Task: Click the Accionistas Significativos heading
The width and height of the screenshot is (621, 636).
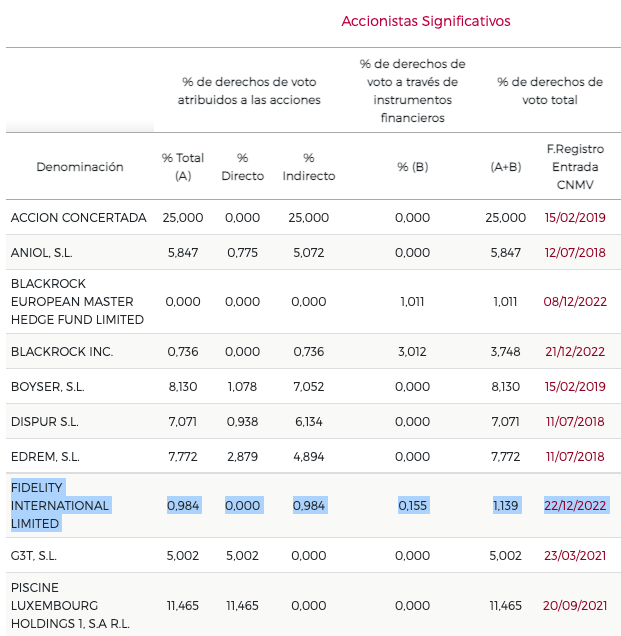Action: [426, 21]
